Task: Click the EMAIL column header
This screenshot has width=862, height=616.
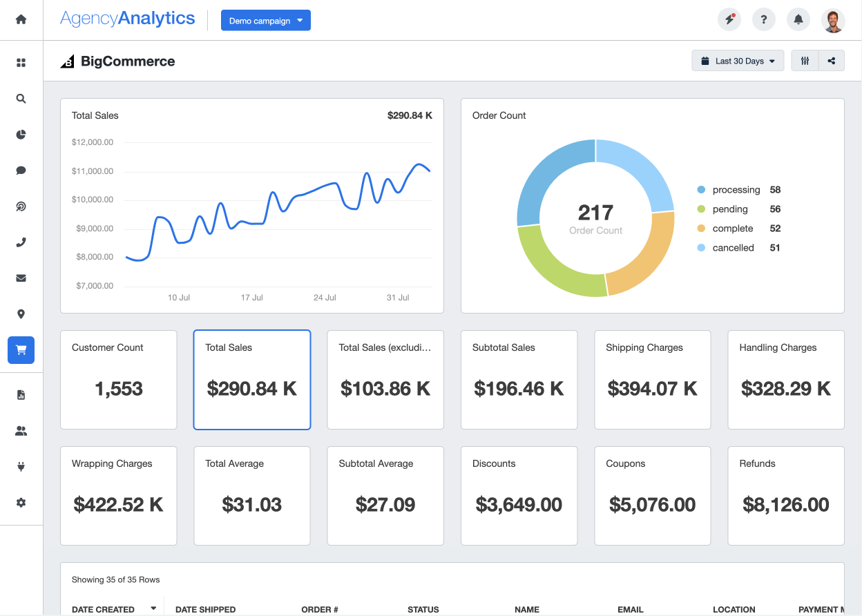Action: pos(631,610)
